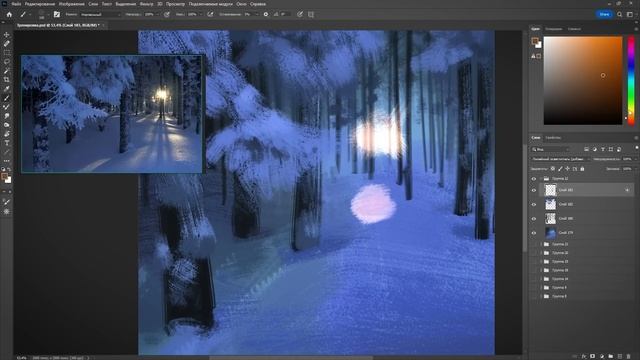Click the vertical hue spectrum slider
Viewport: 640px width, 360px height.
coord(631,80)
